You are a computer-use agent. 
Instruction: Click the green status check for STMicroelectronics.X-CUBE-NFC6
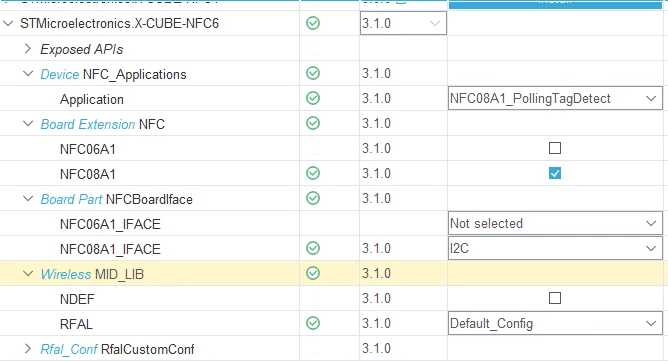click(x=313, y=23)
